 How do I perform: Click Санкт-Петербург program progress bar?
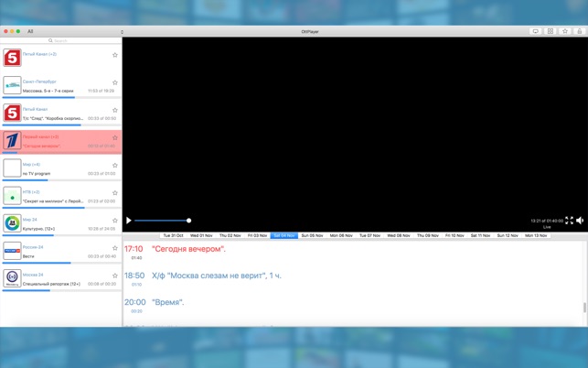[x=61, y=98]
